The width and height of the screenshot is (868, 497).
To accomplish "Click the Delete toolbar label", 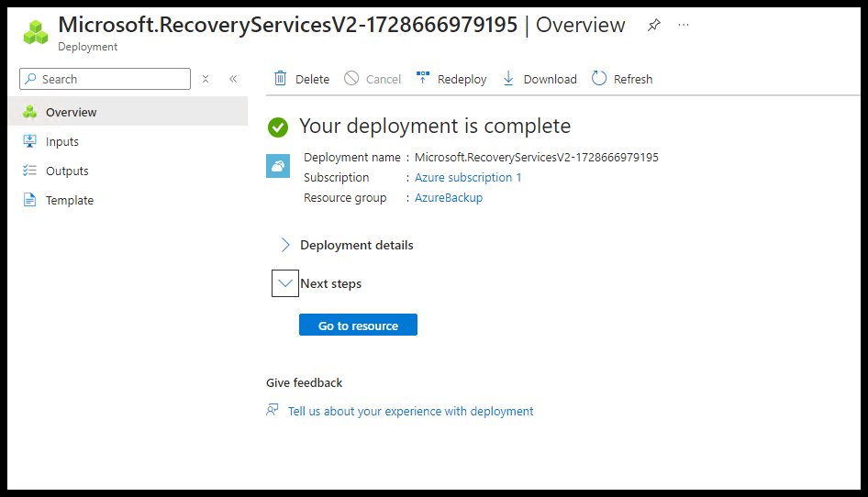I will tap(312, 79).
